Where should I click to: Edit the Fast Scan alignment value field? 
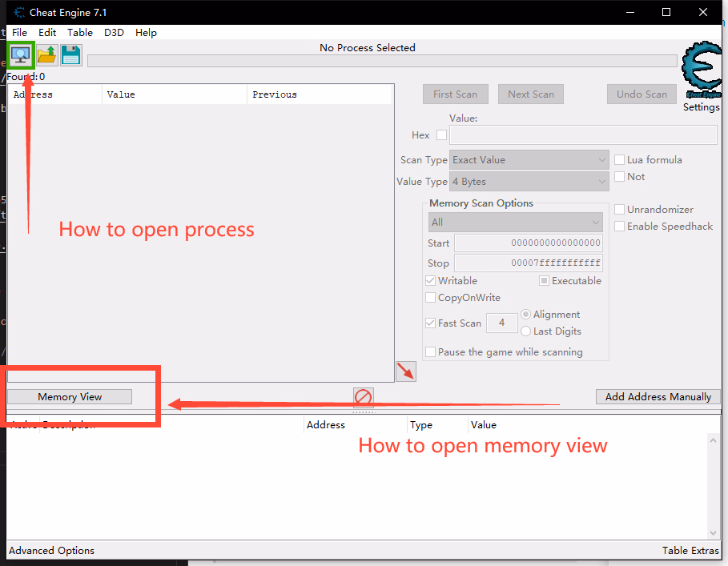tap(502, 323)
